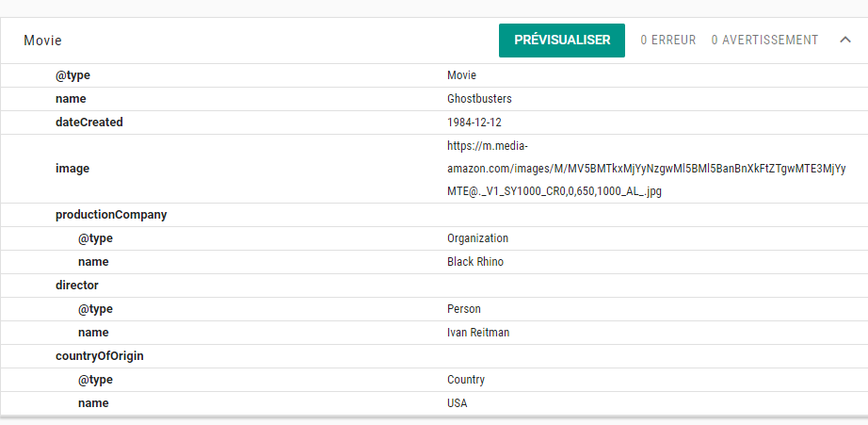Select the Country type value
The image size is (868, 425).
466,380
